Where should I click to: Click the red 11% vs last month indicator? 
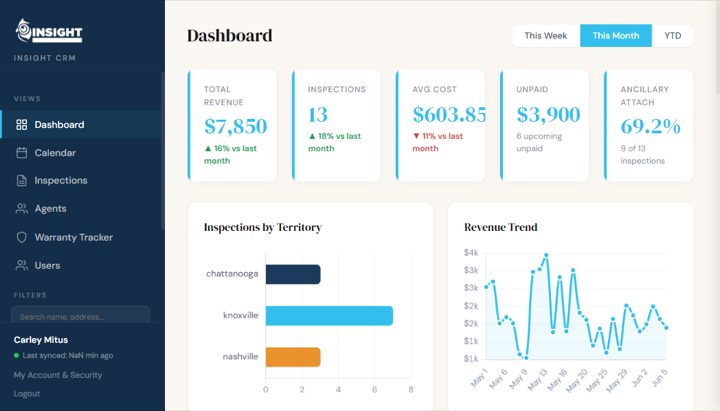coord(438,142)
